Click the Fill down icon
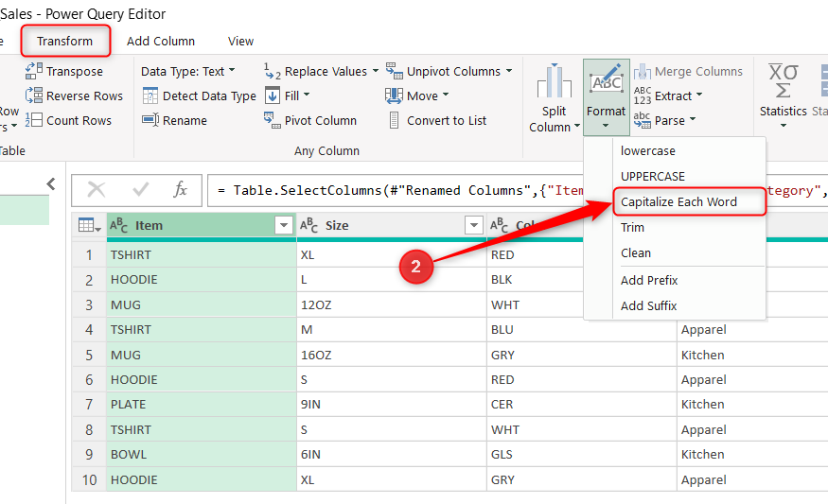Image resolution: width=828 pixels, height=504 pixels. click(x=273, y=96)
